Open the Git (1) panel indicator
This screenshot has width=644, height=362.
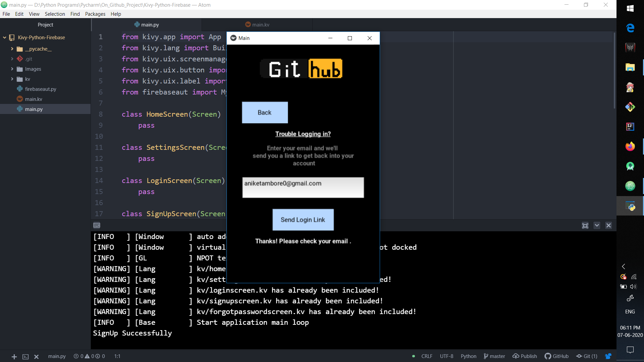[x=587, y=356]
